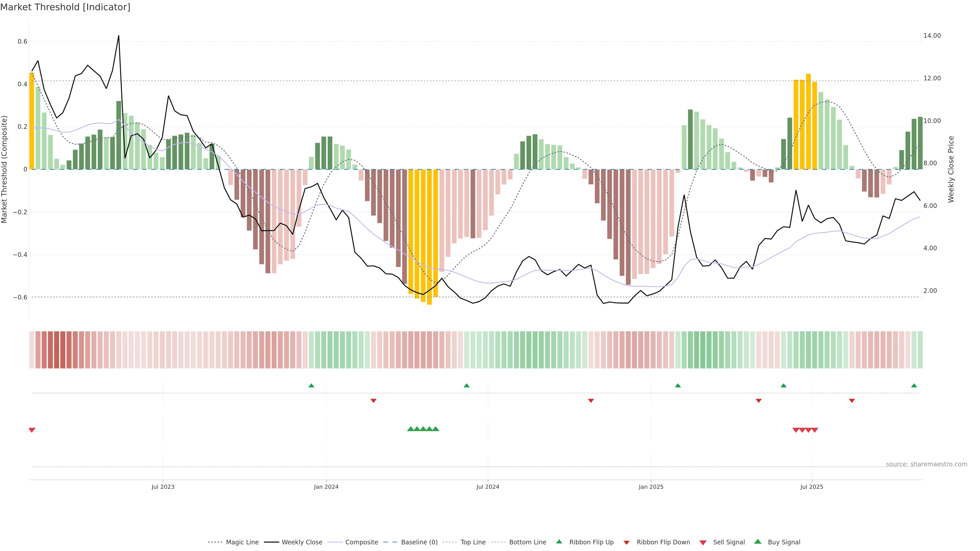This screenshot has height=551, width=980.
Task: Click the Ribbon Flip Up marker after Jan 2025
Action: (x=678, y=386)
